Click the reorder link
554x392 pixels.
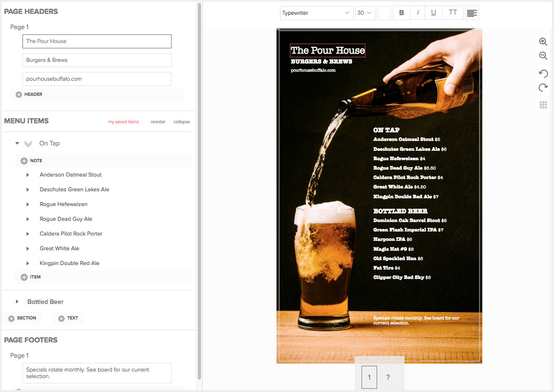coord(158,122)
